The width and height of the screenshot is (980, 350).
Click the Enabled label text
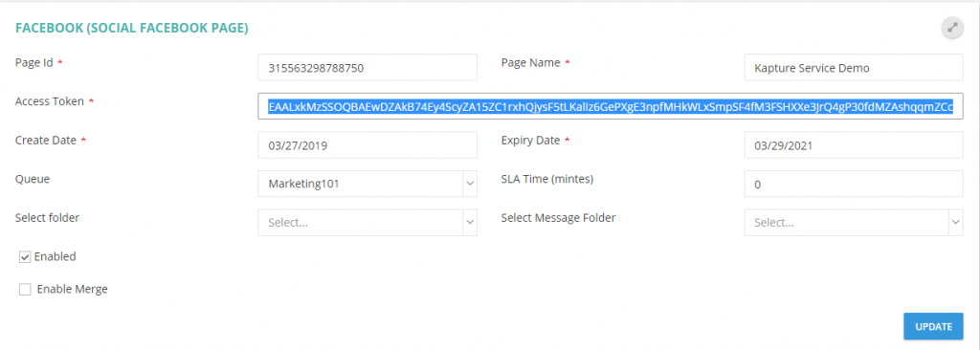tap(55, 257)
